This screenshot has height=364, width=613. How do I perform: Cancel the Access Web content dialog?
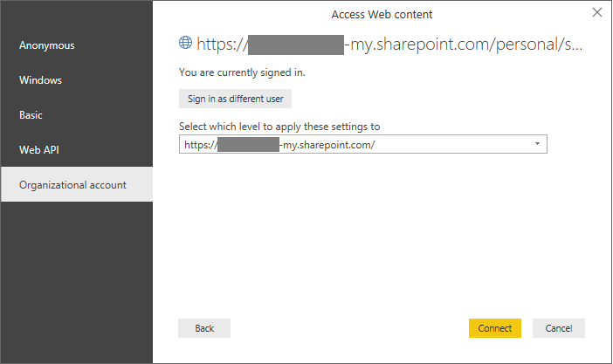point(559,328)
